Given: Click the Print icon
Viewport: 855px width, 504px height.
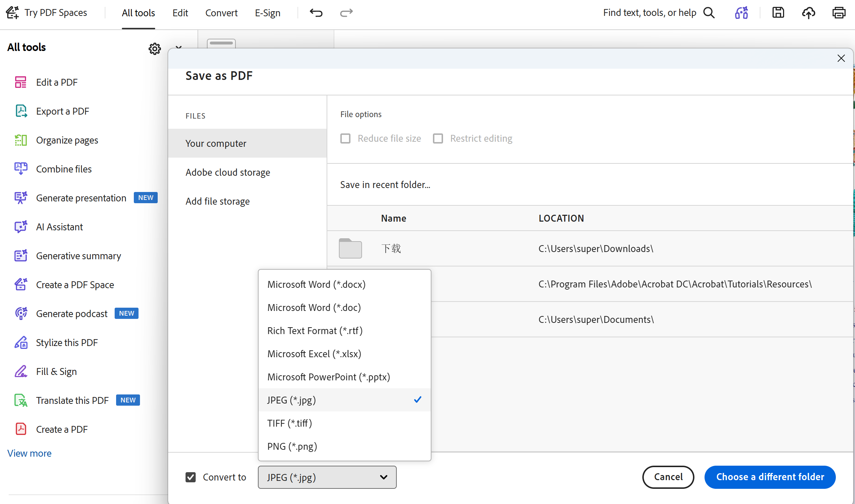Looking at the screenshot, I should 839,13.
